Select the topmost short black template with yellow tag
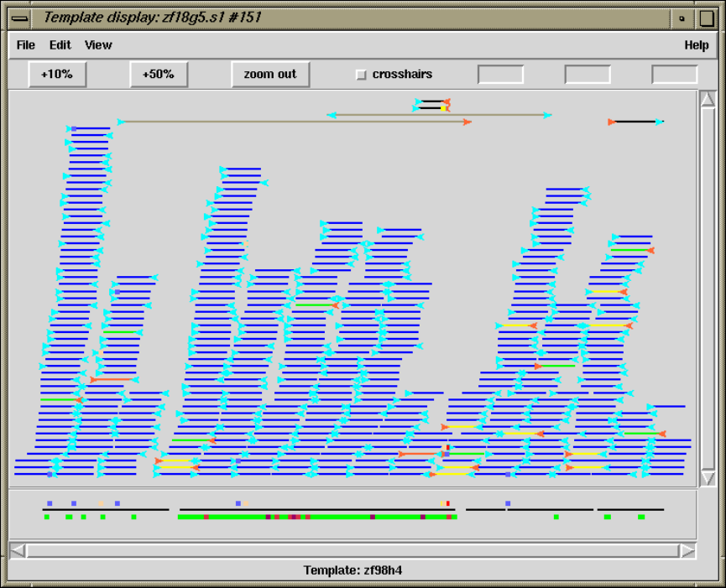The height and width of the screenshot is (588, 726). click(x=431, y=108)
